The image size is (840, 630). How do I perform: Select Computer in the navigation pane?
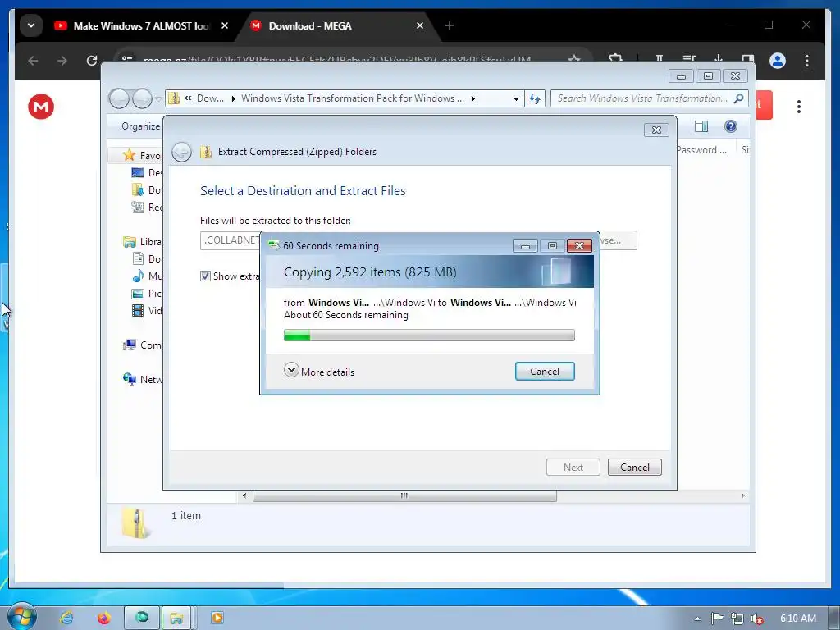tap(143, 345)
